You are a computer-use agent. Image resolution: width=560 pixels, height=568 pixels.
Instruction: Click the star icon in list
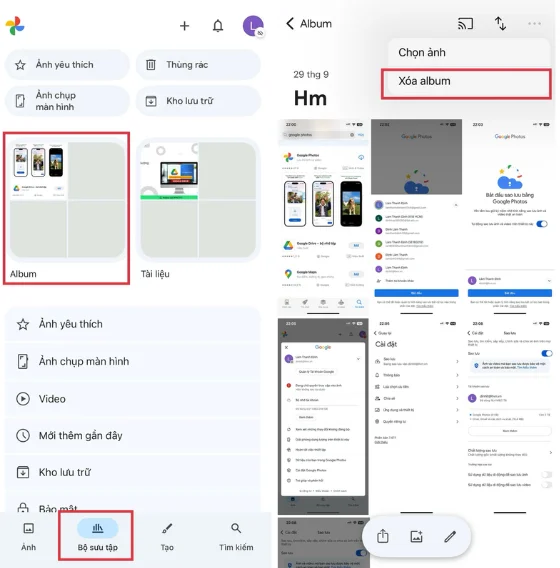pyautogui.click(x=23, y=324)
